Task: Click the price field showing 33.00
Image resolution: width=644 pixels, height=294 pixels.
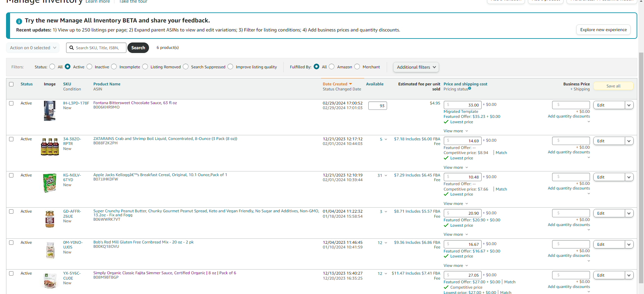Action: [463, 105]
